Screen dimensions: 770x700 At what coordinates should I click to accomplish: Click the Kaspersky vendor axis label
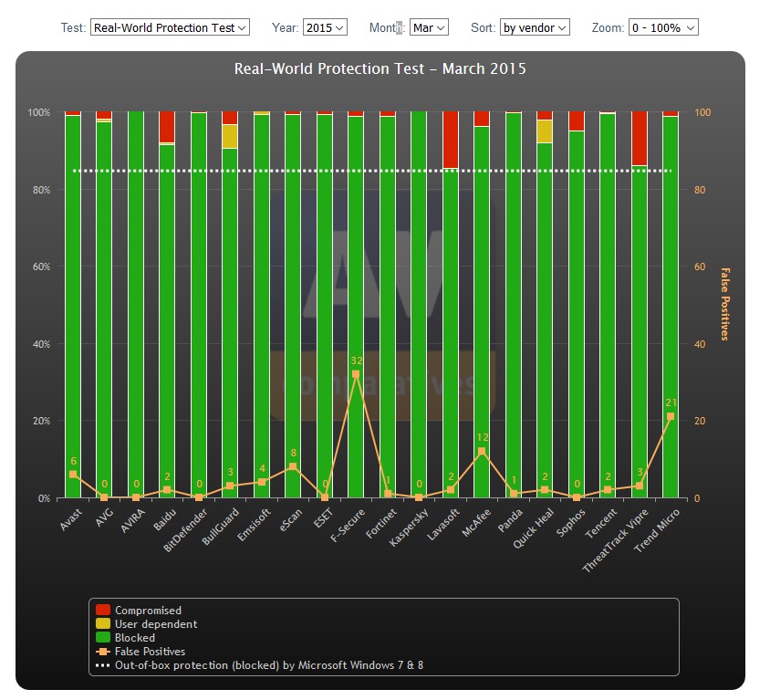[409, 528]
